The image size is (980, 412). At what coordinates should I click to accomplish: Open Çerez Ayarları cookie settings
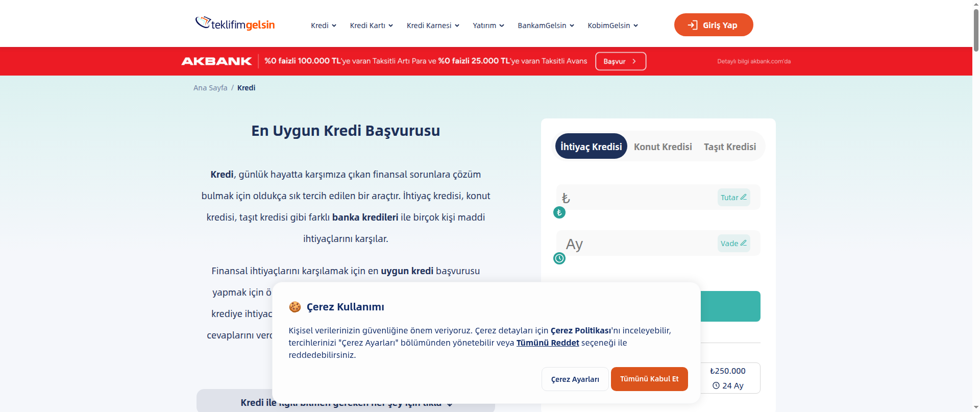click(575, 379)
